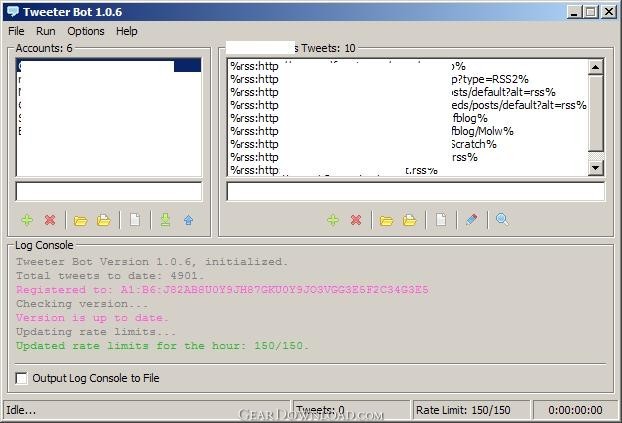Click the green download arrow in Accounts toolbar
The width and height of the screenshot is (622, 423).
click(165, 220)
